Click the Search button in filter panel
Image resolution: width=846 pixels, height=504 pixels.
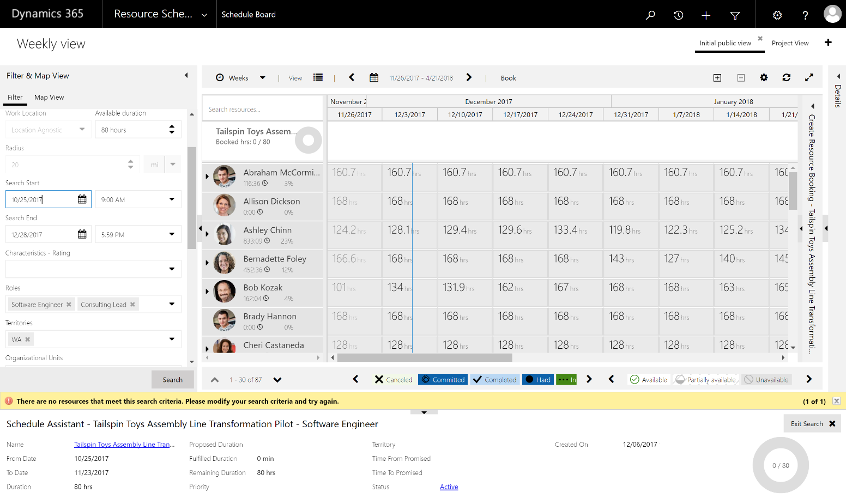tap(172, 380)
